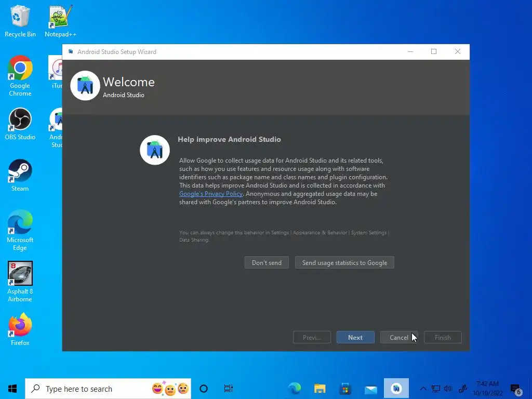Click the Windows Start button
The height and width of the screenshot is (399, 532).
click(x=12, y=389)
